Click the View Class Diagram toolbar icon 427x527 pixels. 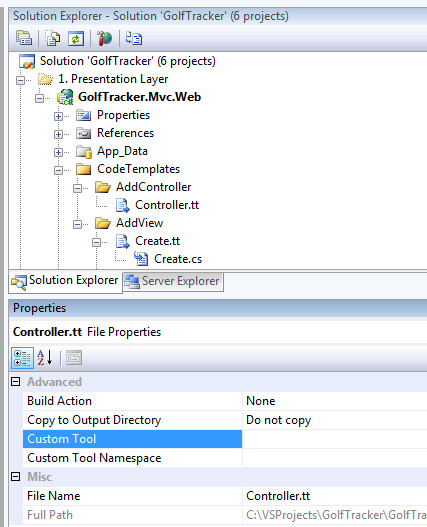click(133, 38)
